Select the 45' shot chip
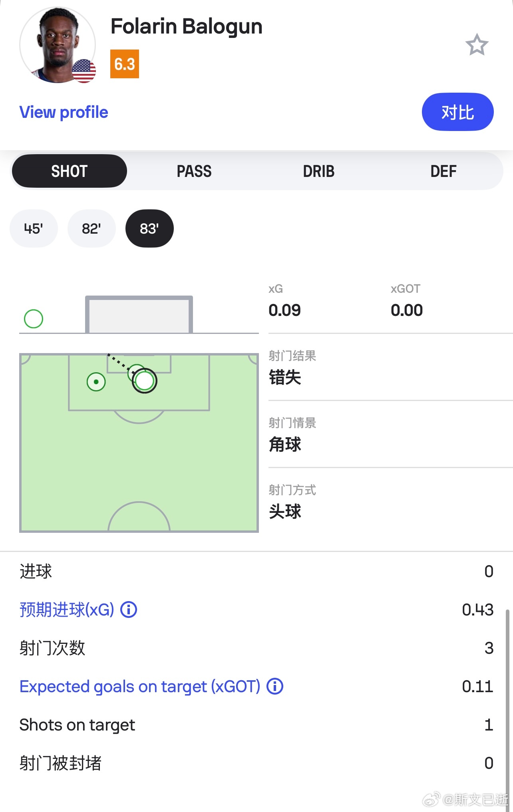Viewport: 513px width, 812px height. click(34, 228)
